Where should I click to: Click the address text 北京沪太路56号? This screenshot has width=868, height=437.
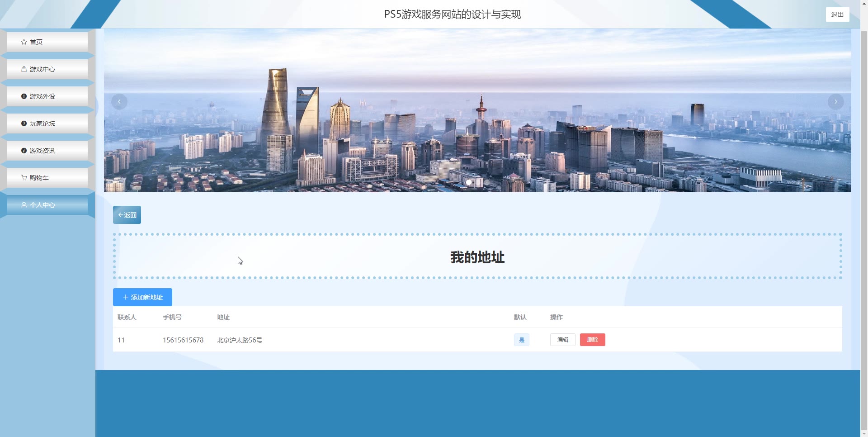[240, 340]
